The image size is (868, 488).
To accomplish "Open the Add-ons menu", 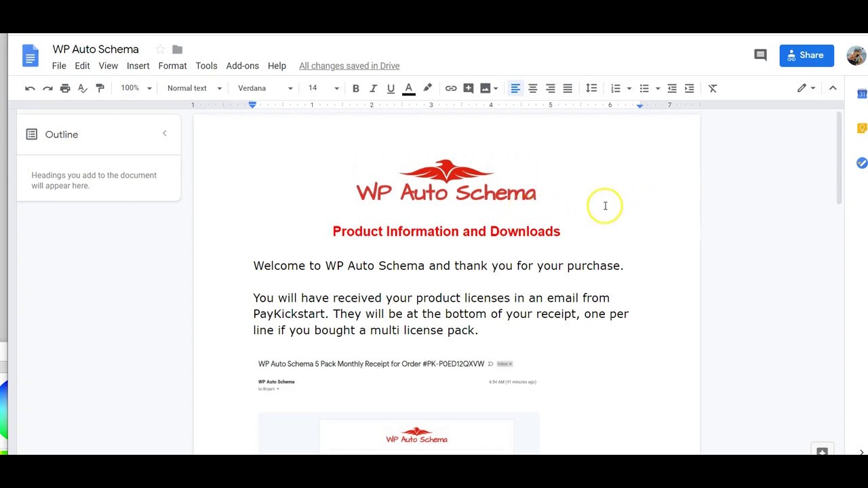I will (242, 66).
